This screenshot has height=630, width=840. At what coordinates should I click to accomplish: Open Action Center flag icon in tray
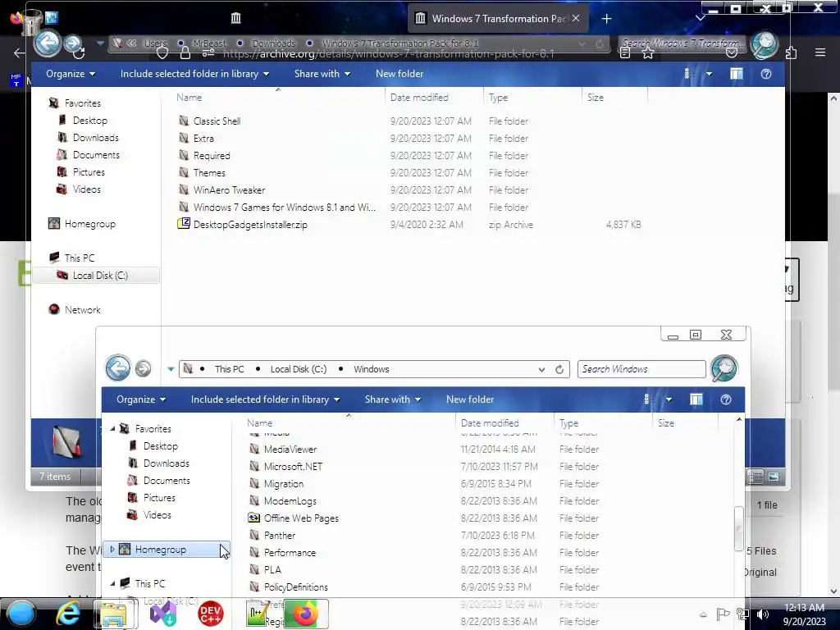click(723, 614)
